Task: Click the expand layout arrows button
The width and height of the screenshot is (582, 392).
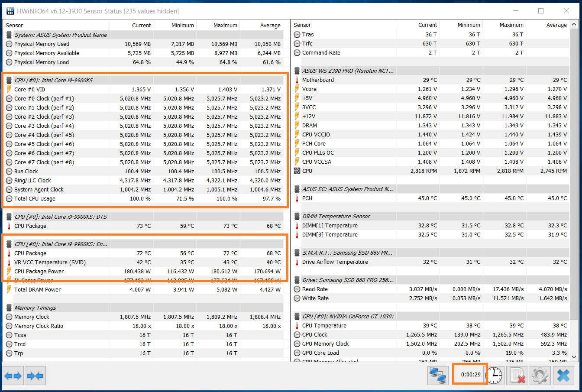Action: (13, 376)
